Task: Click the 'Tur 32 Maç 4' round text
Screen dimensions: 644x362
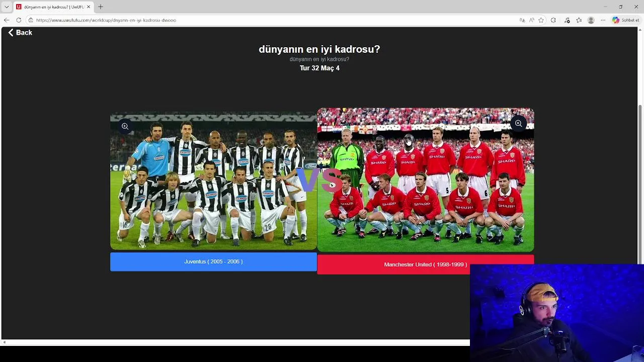Action: 319,68
